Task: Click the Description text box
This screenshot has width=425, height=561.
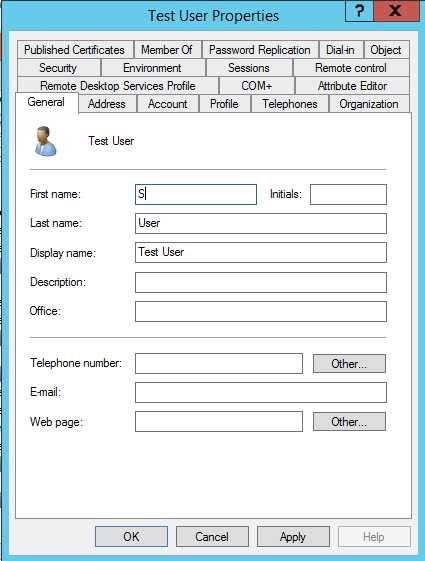Action: (x=261, y=282)
